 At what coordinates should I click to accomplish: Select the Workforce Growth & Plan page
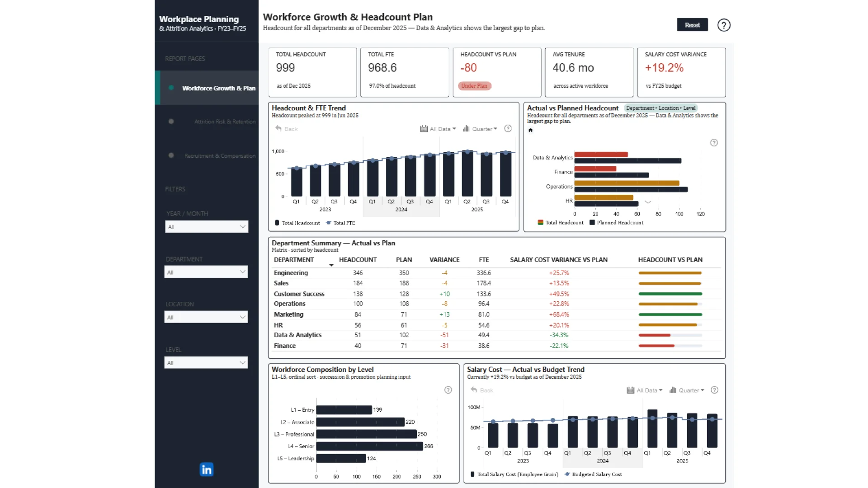pos(207,88)
